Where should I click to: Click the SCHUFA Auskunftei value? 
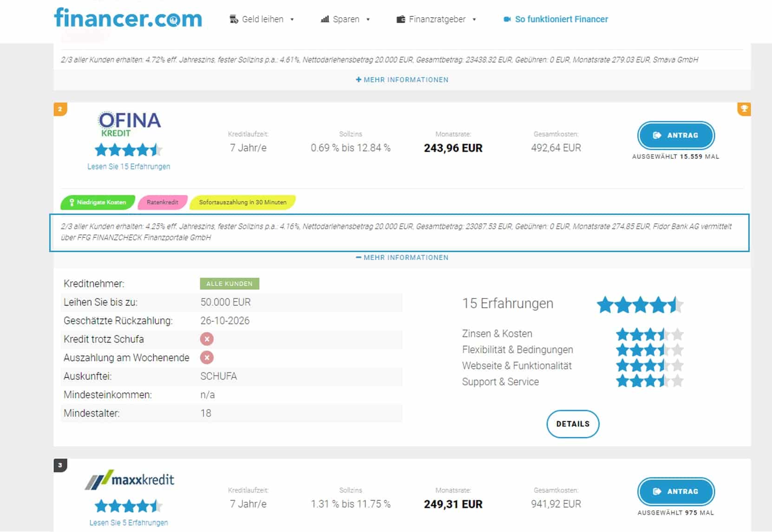pos(218,376)
